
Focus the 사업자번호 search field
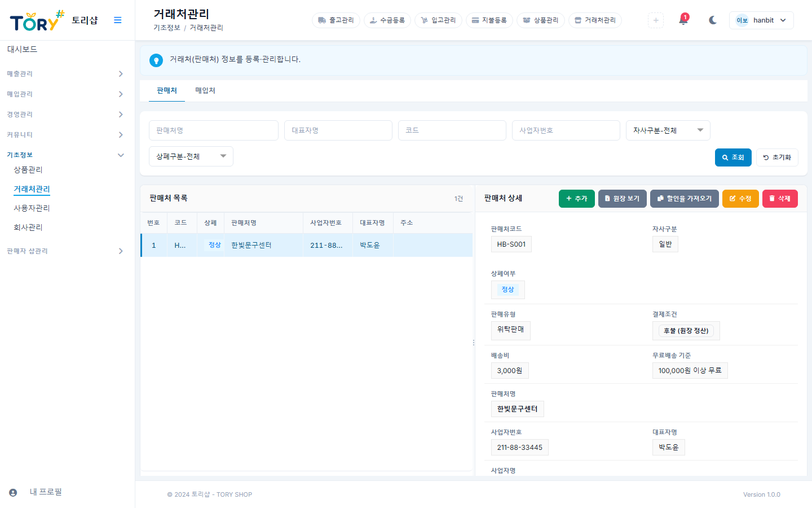pos(566,130)
